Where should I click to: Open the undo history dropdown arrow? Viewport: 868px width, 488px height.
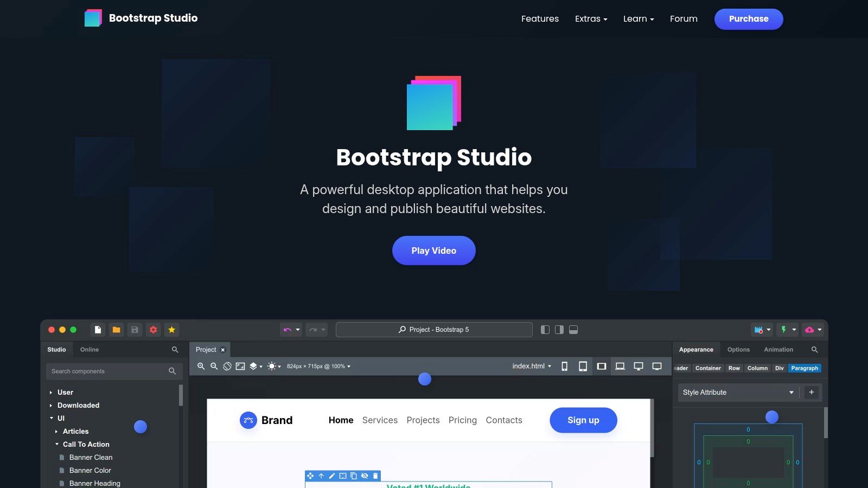pyautogui.click(x=297, y=330)
